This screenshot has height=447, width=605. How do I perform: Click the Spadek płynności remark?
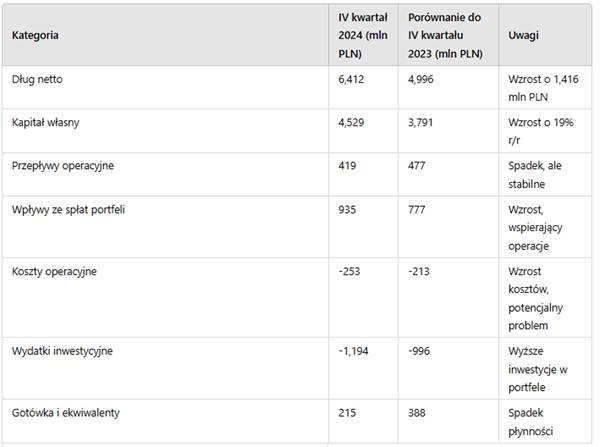[x=532, y=421]
